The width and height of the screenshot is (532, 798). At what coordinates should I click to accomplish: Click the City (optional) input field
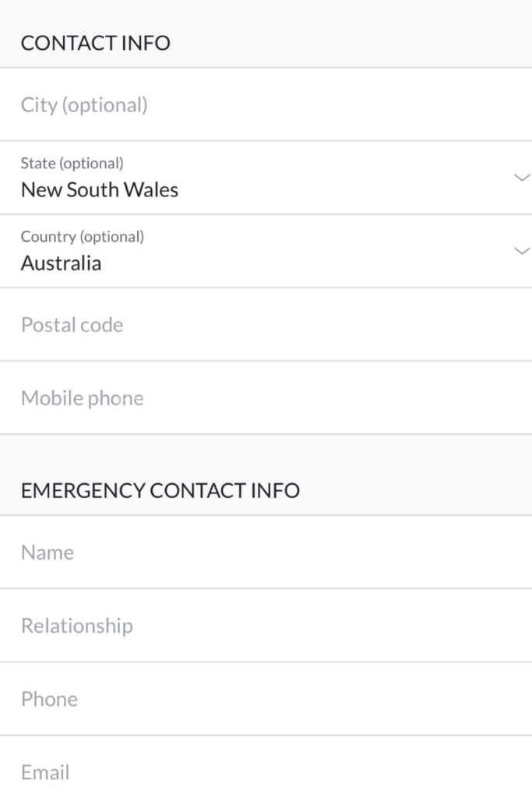(84, 105)
